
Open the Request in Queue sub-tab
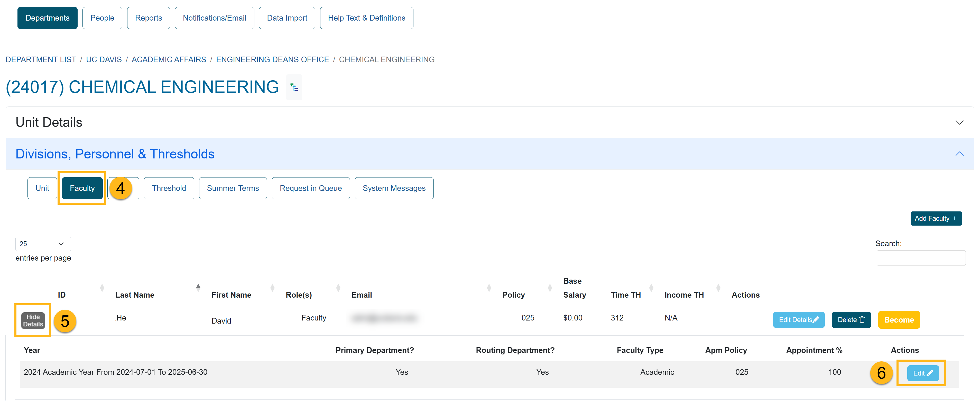[311, 188]
